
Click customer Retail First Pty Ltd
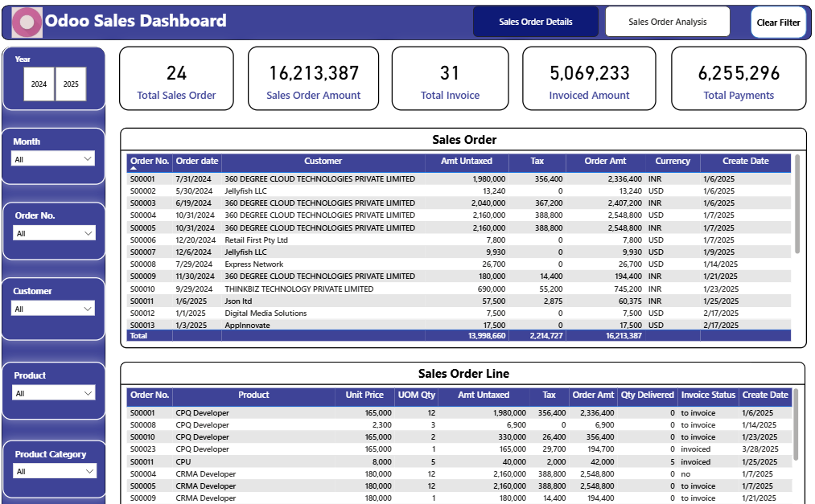pyautogui.click(x=257, y=240)
